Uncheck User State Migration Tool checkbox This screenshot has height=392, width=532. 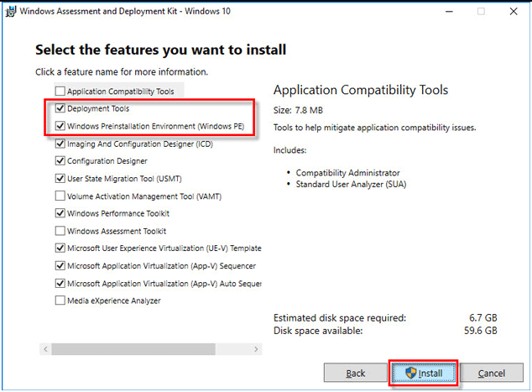60,179
